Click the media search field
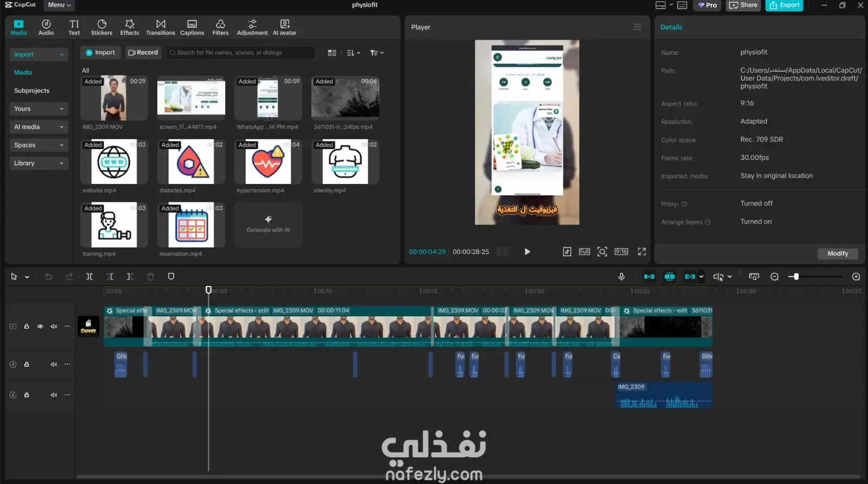 [x=241, y=53]
